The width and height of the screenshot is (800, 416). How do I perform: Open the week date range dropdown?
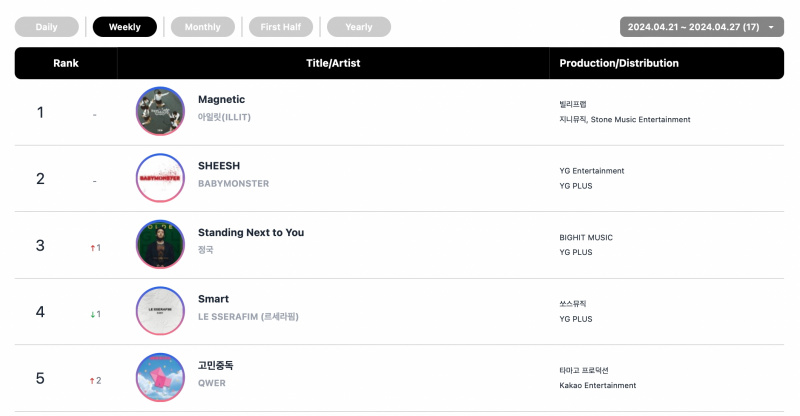click(x=702, y=27)
